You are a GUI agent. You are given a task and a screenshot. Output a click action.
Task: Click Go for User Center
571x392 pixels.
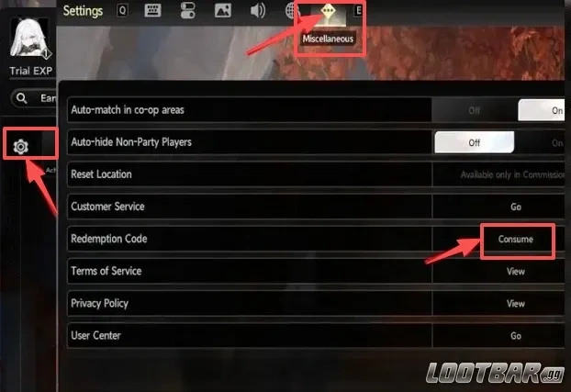[516, 336]
